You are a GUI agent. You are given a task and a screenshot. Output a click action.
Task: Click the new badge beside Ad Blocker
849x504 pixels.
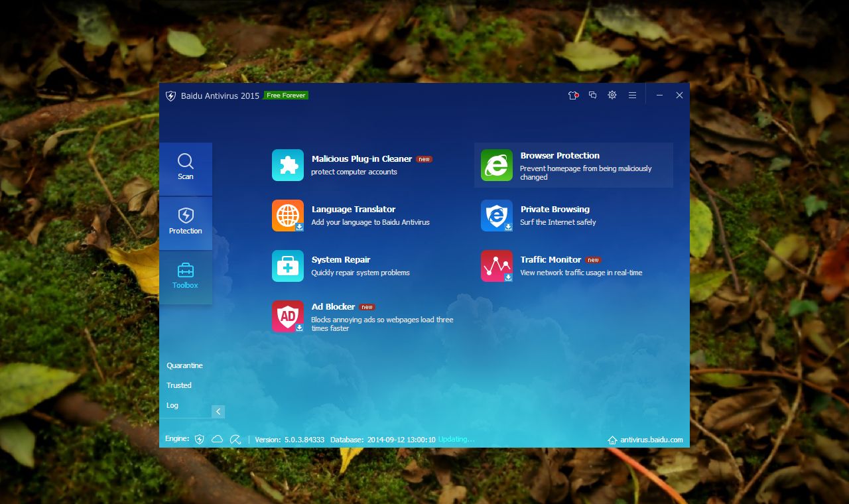point(367,307)
